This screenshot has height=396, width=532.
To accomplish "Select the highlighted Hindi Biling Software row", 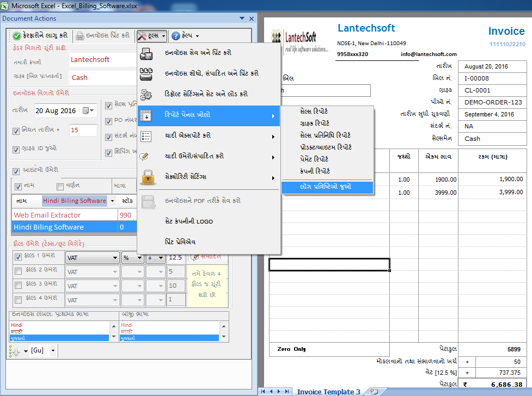I will point(74,227).
